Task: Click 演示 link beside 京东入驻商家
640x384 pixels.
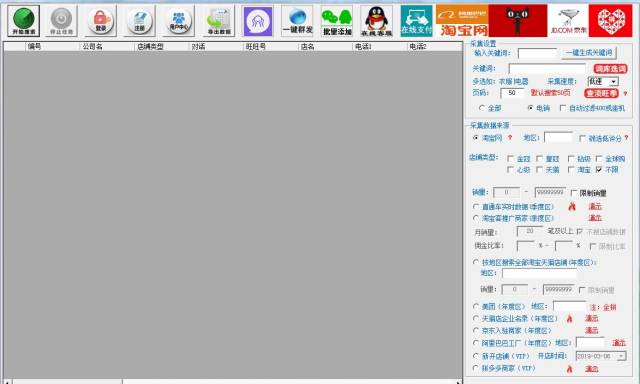Action: pyautogui.click(x=591, y=330)
